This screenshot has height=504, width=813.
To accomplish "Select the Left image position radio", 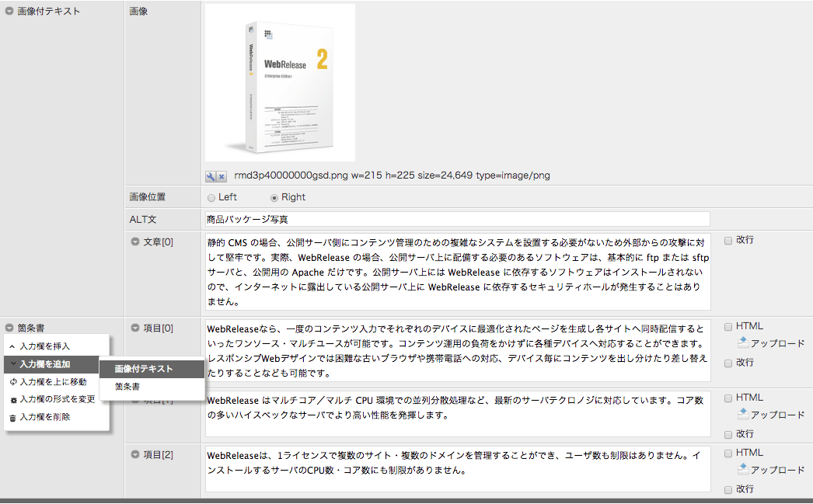I will pos(211,198).
